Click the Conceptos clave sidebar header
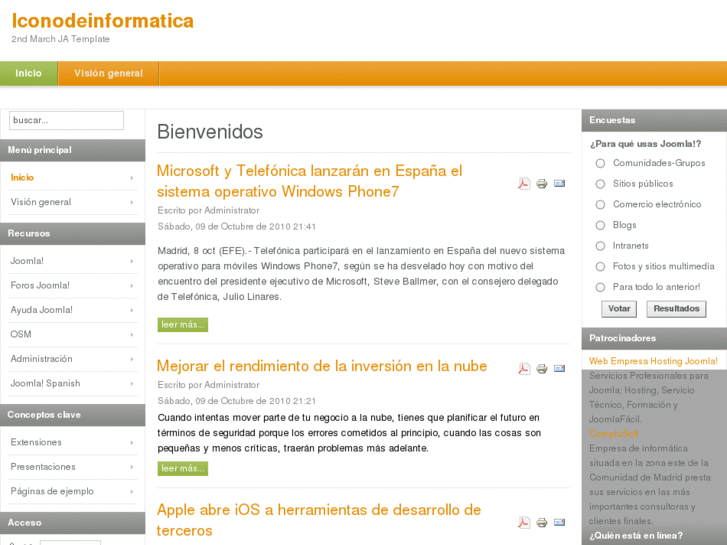Viewport: 727px width, 545px height. (x=72, y=415)
